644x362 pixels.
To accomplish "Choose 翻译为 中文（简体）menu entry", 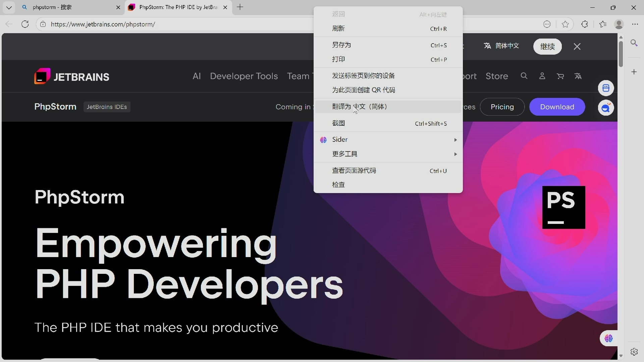I will point(388,107).
